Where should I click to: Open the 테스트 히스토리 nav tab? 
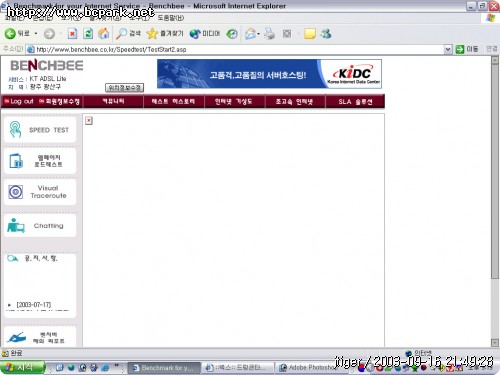[x=173, y=101]
